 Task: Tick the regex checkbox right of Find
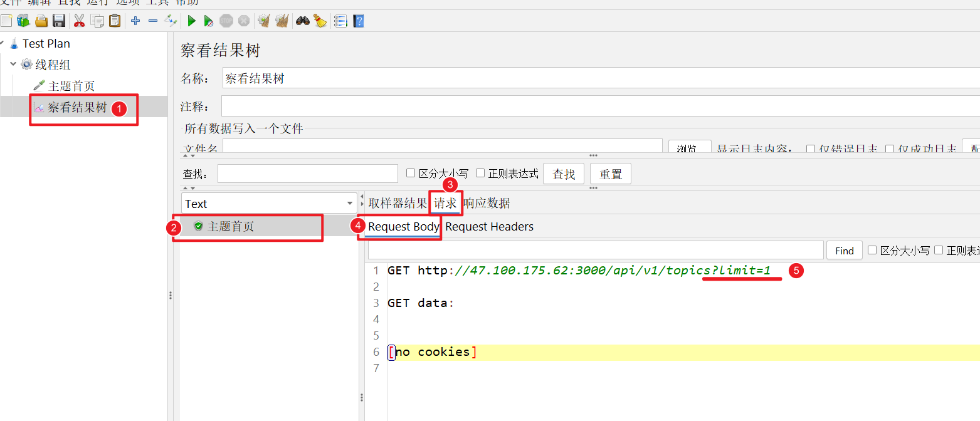point(939,250)
